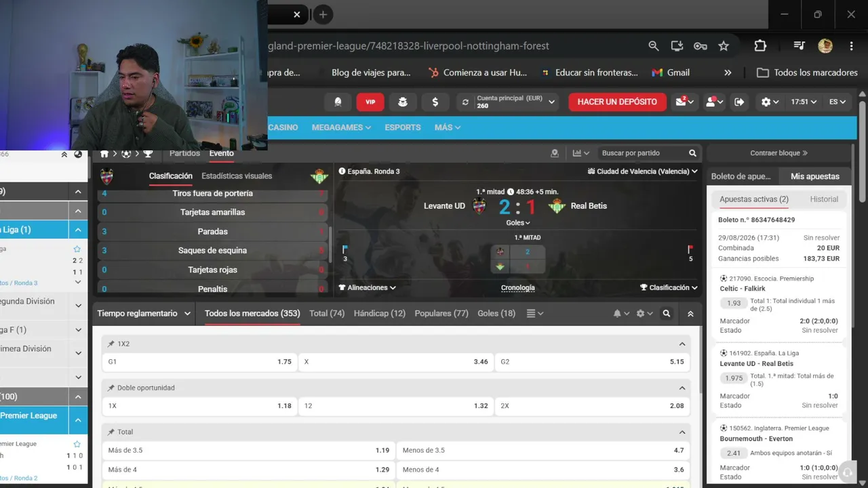The image size is (868, 488).
Task: Open the Gmail bookmark
Action: [671, 73]
